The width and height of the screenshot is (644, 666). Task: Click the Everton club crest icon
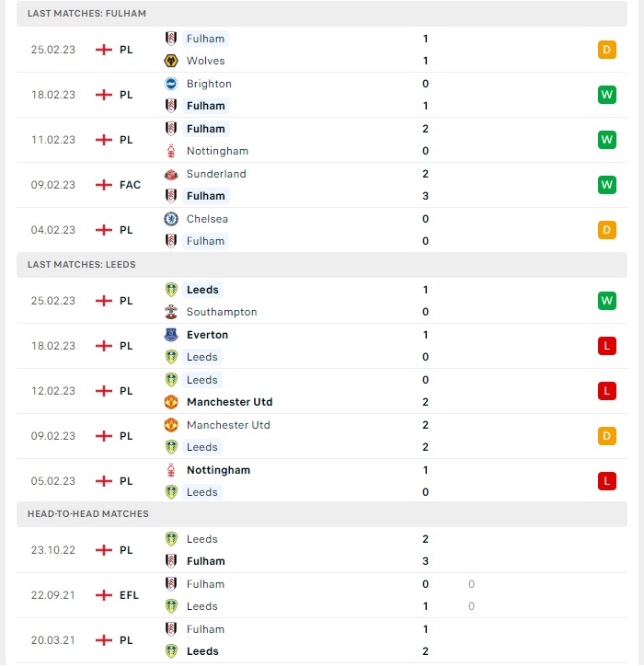coord(171,335)
